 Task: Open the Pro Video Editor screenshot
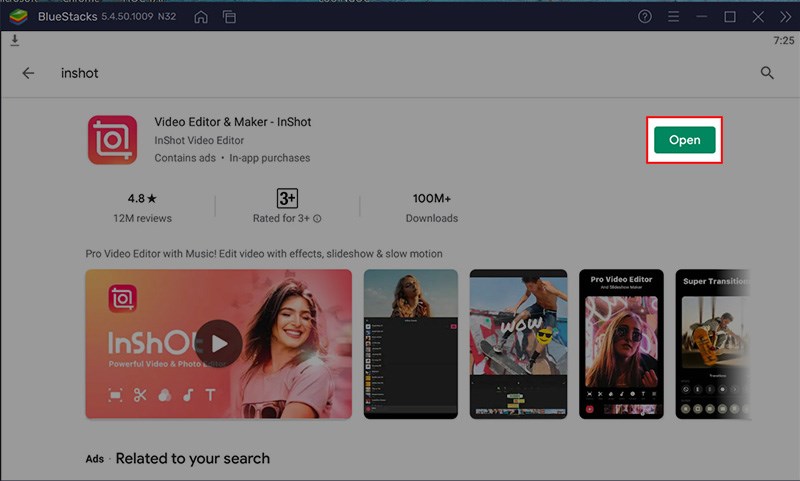(x=621, y=344)
